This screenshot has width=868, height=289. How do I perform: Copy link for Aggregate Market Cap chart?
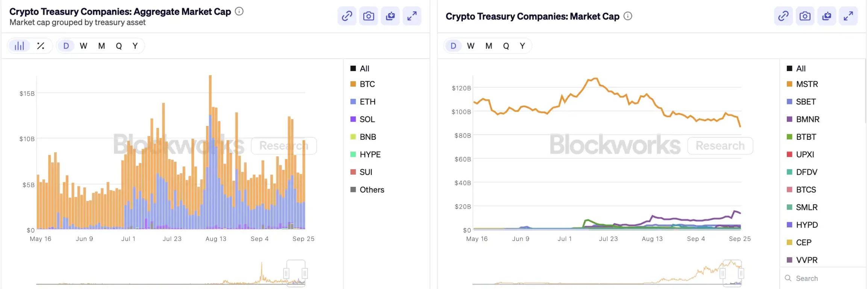click(347, 16)
